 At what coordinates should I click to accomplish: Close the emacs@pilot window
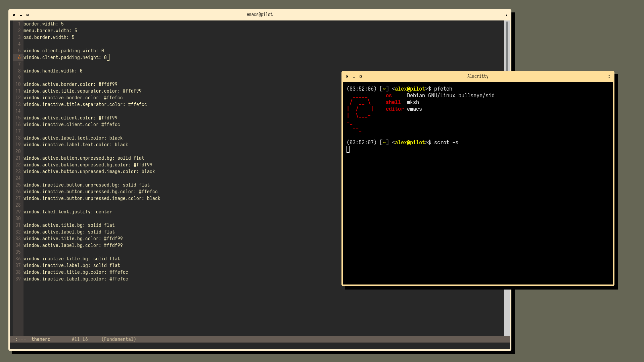coord(14,15)
